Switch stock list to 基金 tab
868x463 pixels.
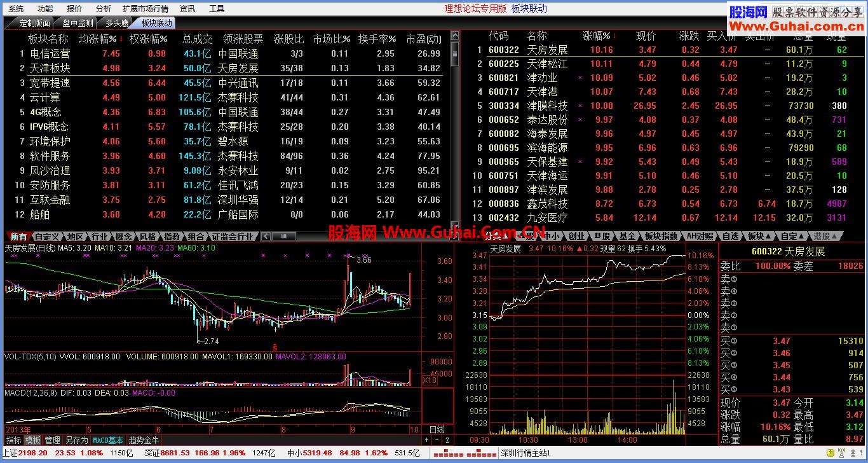pyautogui.click(x=628, y=236)
